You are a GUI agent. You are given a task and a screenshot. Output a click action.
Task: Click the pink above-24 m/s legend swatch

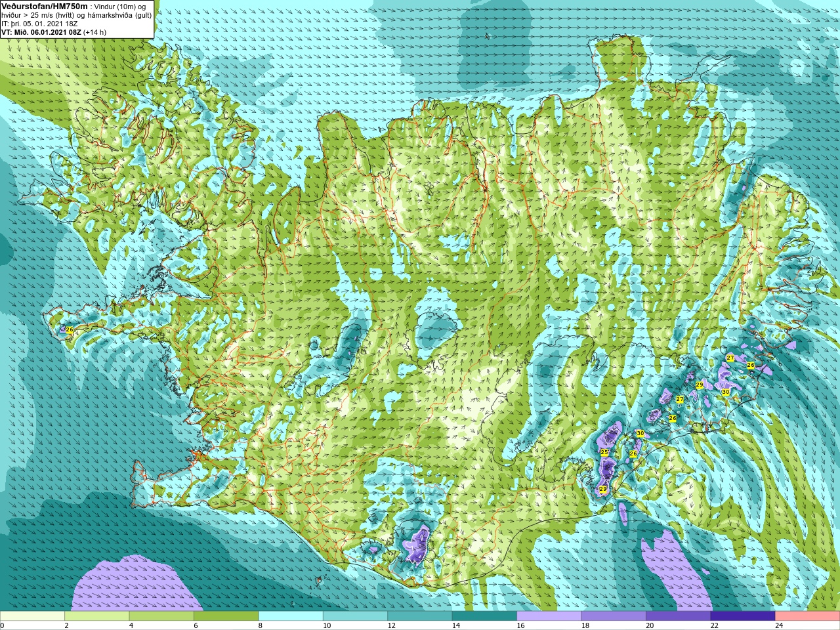808,616
